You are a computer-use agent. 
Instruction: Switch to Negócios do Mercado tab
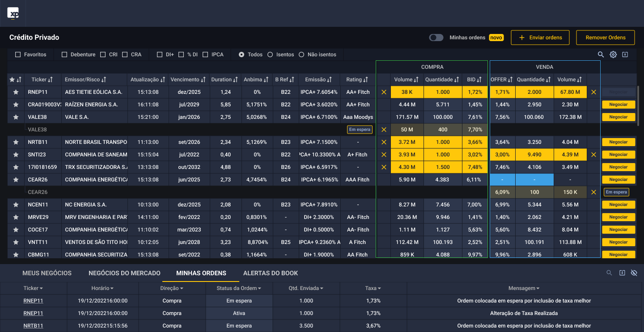[124, 273]
